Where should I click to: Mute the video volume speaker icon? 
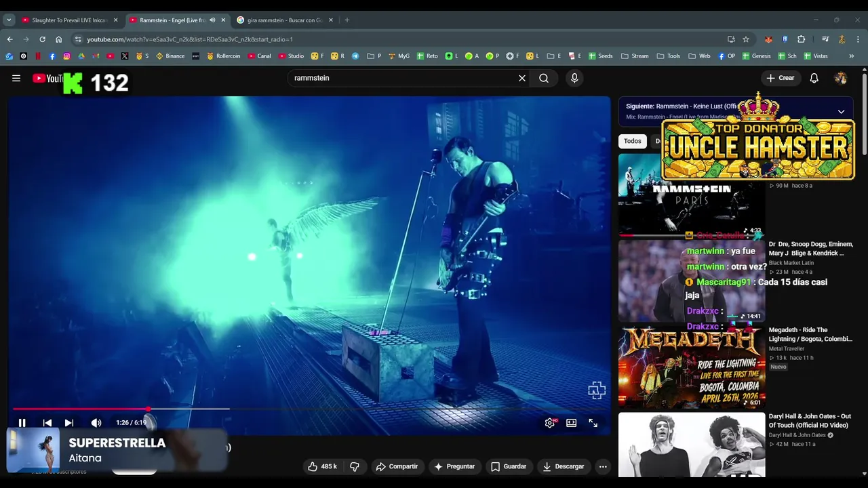[x=96, y=423]
